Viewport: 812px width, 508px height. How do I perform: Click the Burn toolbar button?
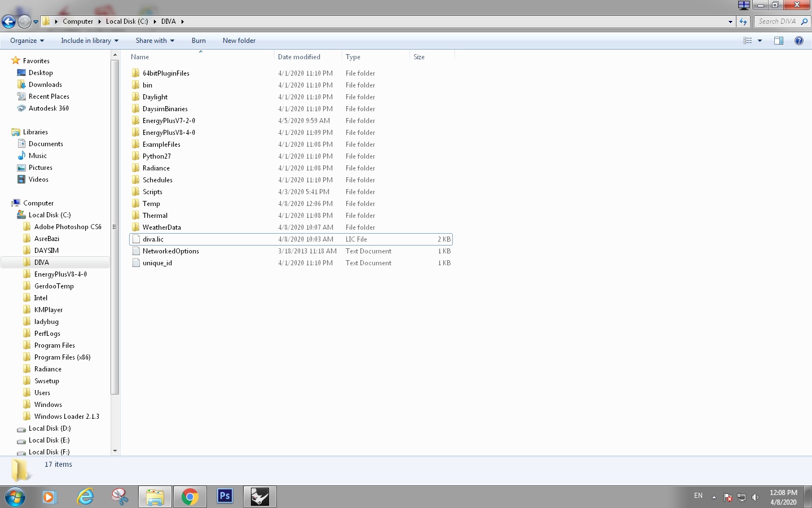(198, 41)
